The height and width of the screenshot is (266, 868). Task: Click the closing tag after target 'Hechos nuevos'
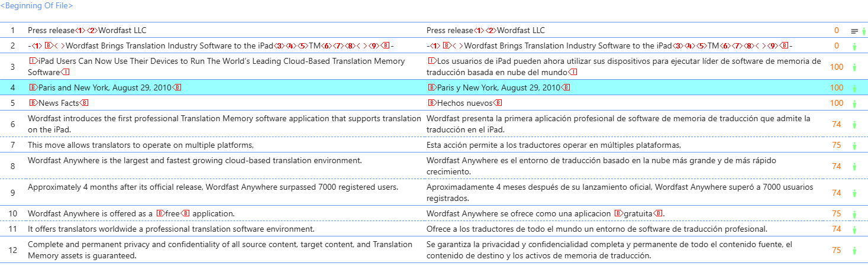coord(498,103)
